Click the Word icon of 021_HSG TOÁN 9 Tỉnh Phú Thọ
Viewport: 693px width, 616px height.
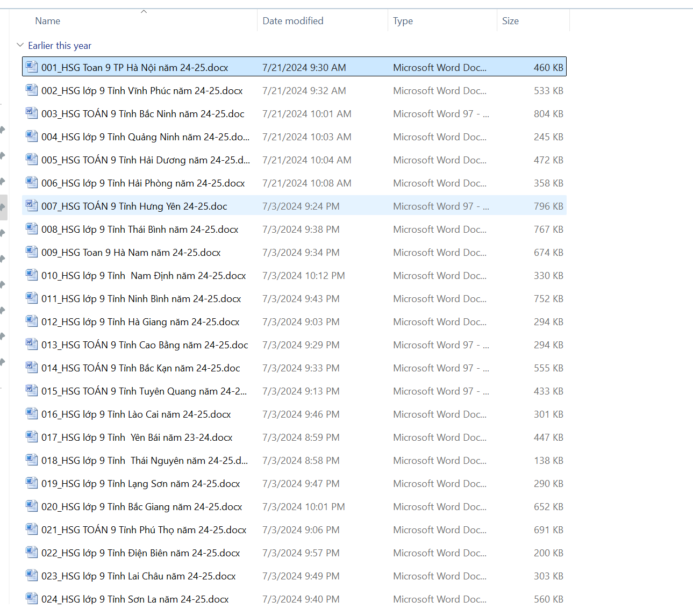tap(32, 529)
